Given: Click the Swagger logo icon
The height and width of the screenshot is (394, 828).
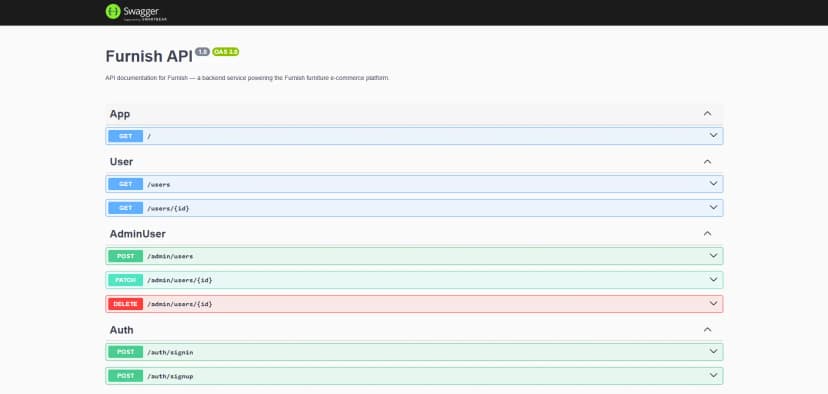Looking at the screenshot, I should 113,12.
